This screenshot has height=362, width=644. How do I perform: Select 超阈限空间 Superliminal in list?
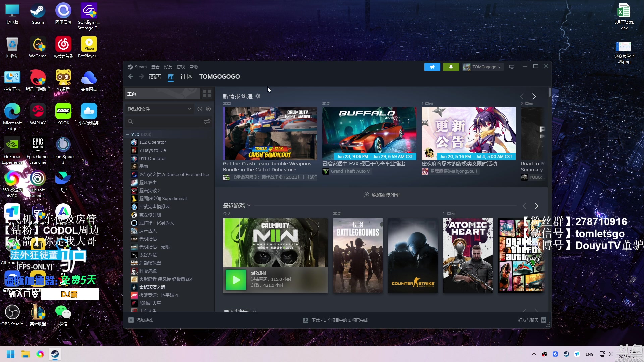pyautogui.click(x=163, y=199)
